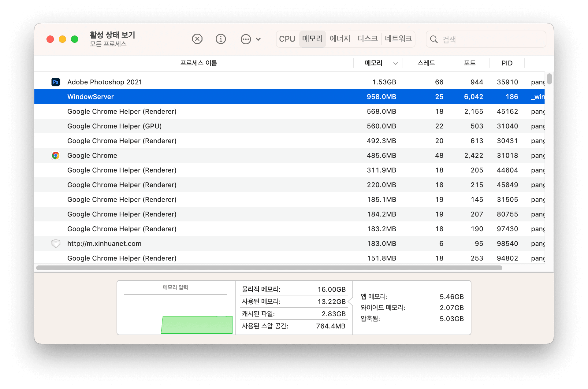Open the process info icon
This screenshot has width=588, height=389.
tap(221, 39)
